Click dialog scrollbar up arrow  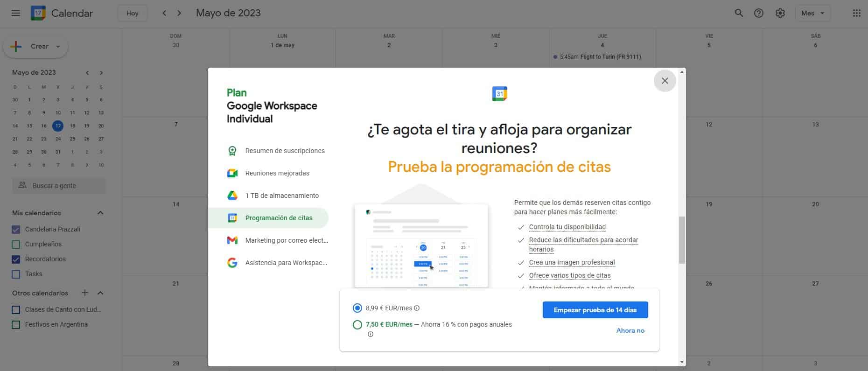pyautogui.click(x=682, y=72)
